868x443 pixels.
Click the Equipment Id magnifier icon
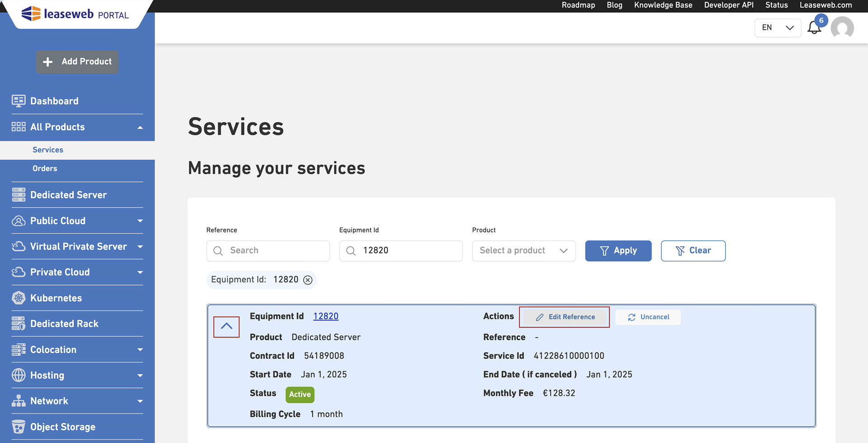coord(351,251)
